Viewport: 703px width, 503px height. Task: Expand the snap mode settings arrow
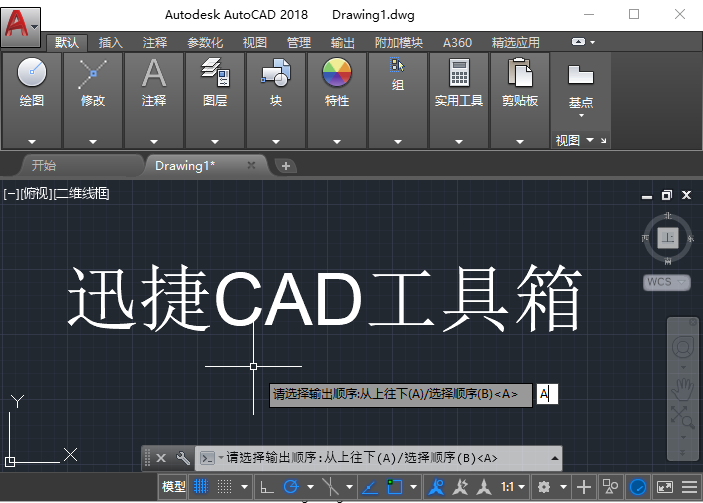(x=244, y=487)
